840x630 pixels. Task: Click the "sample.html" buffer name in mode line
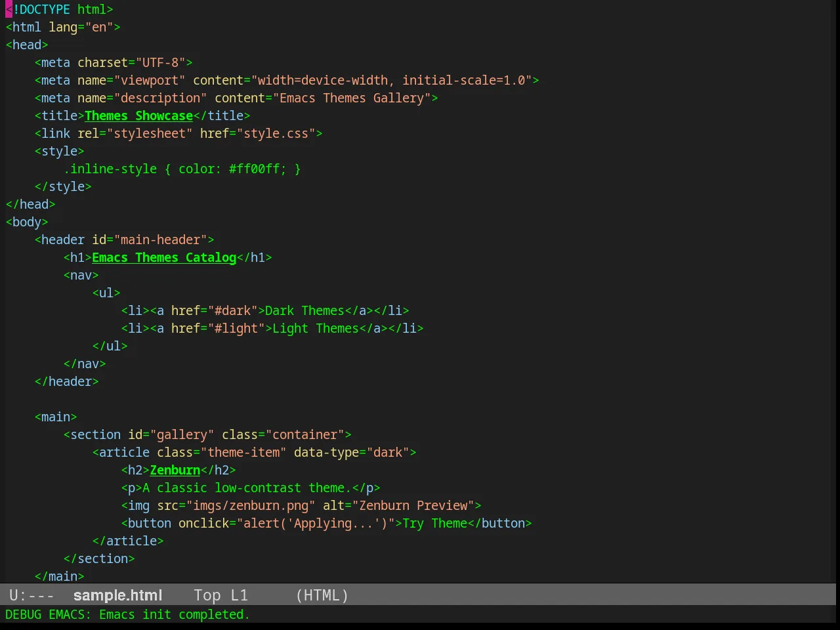pyautogui.click(x=117, y=595)
